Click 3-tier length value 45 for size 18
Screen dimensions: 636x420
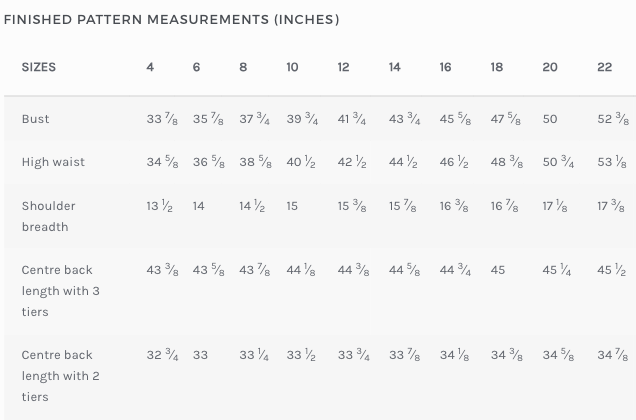[x=498, y=270]
